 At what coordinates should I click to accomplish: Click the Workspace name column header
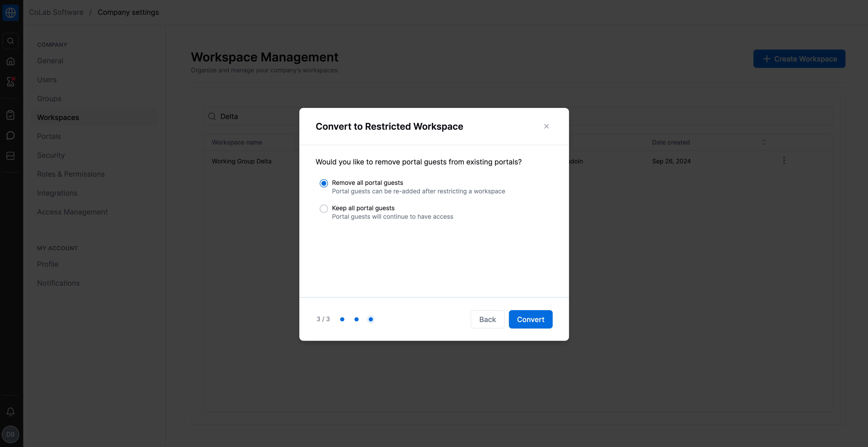coord(237,142)
